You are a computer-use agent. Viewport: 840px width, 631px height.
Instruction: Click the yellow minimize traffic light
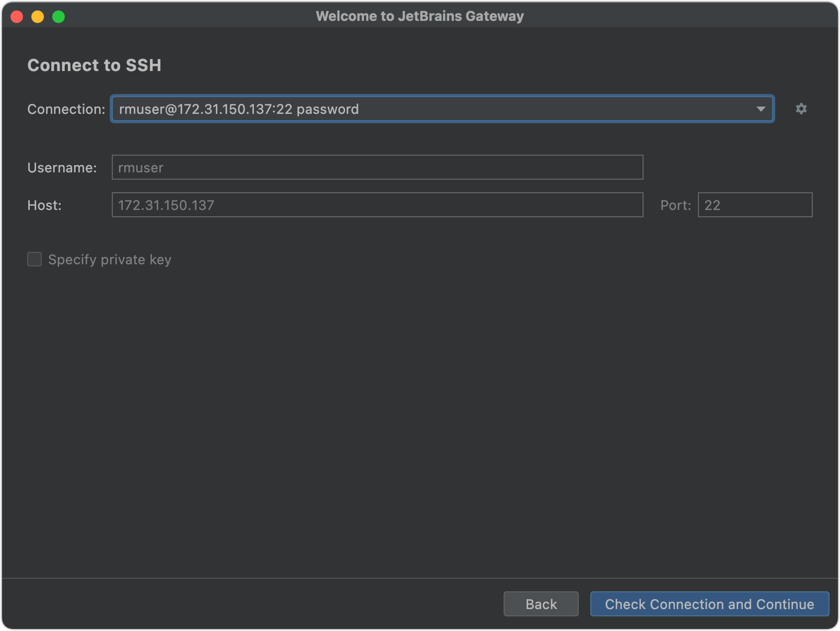37,16
